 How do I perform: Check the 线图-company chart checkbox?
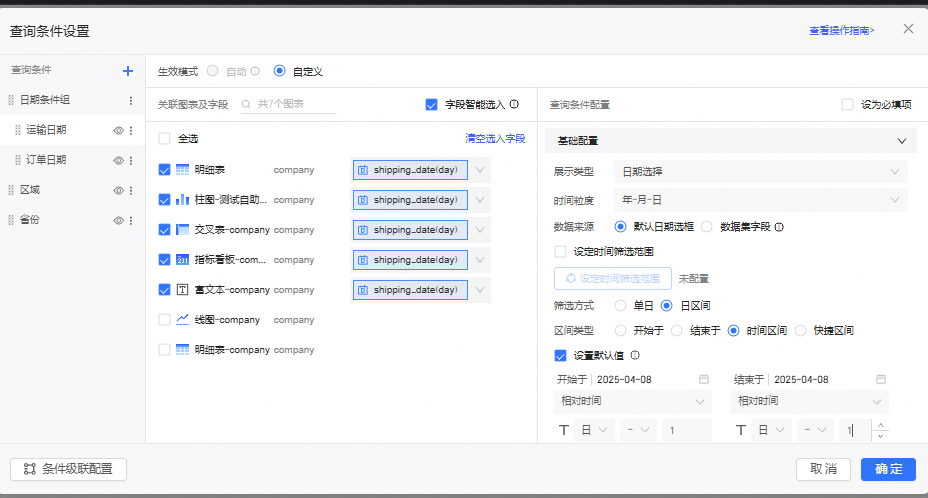(165, 320)
